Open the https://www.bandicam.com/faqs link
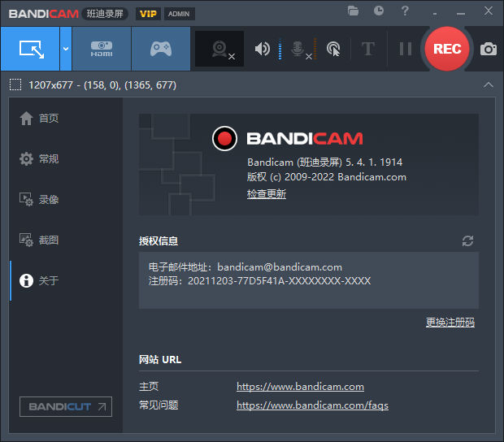This screenshot has width=504, height=442. [x=312, y=405]
